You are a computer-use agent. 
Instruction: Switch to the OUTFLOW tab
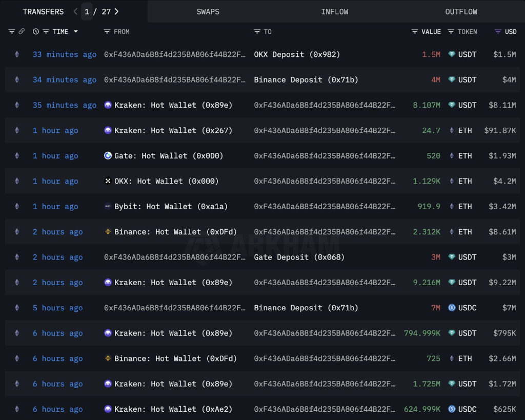(461, 12)
